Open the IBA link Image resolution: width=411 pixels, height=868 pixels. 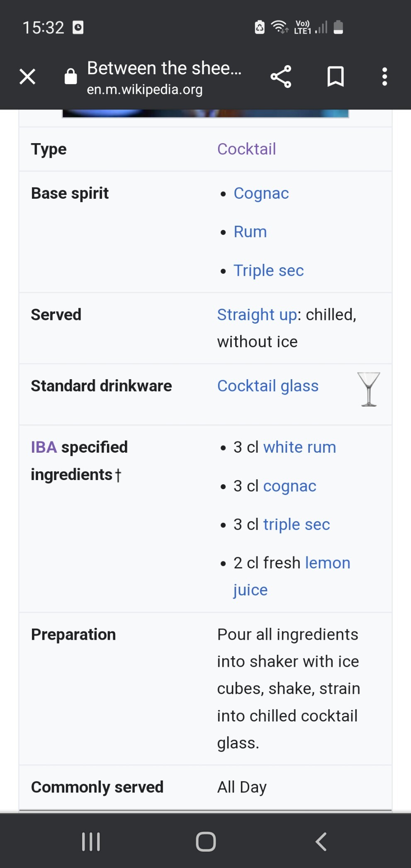pyautogui.click(x=44, y=447)
